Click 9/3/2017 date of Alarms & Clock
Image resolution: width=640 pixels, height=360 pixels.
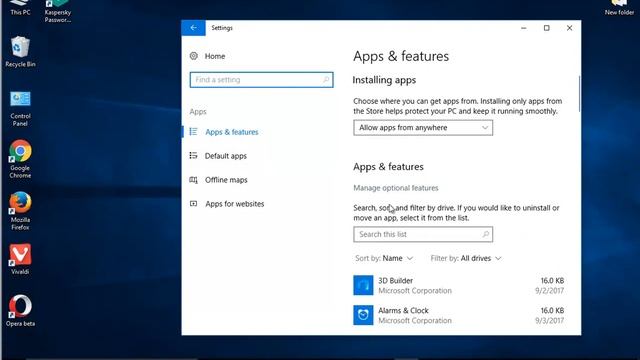click(549, 321)
